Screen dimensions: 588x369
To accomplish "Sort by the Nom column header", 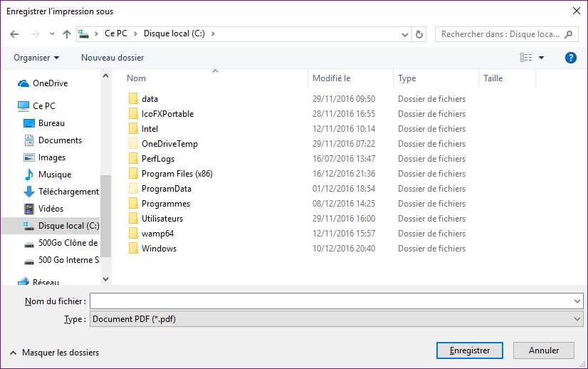I will 136,78.
